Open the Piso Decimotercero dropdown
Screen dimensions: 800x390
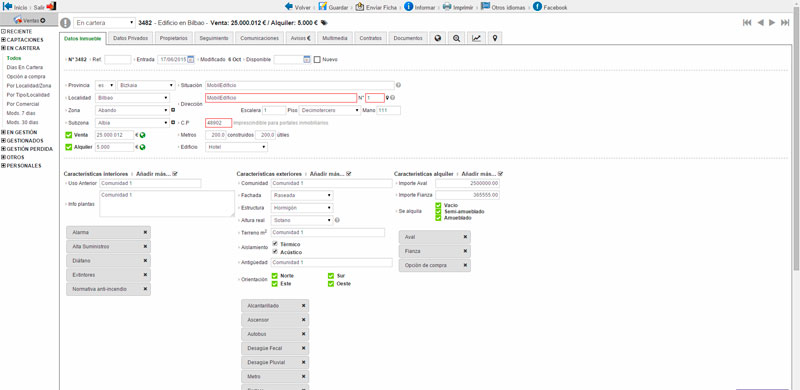coord(330,110)
